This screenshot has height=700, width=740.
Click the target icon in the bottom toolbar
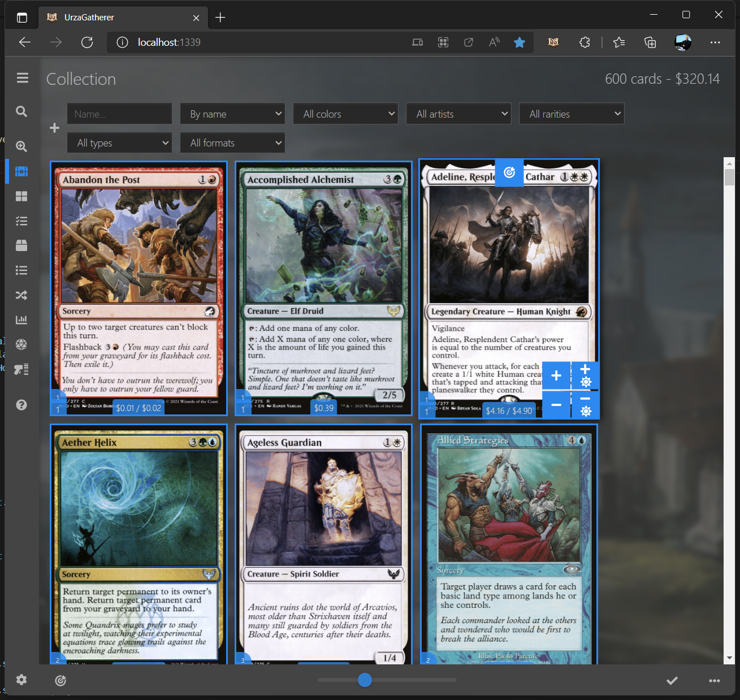(x=60, y=681)
